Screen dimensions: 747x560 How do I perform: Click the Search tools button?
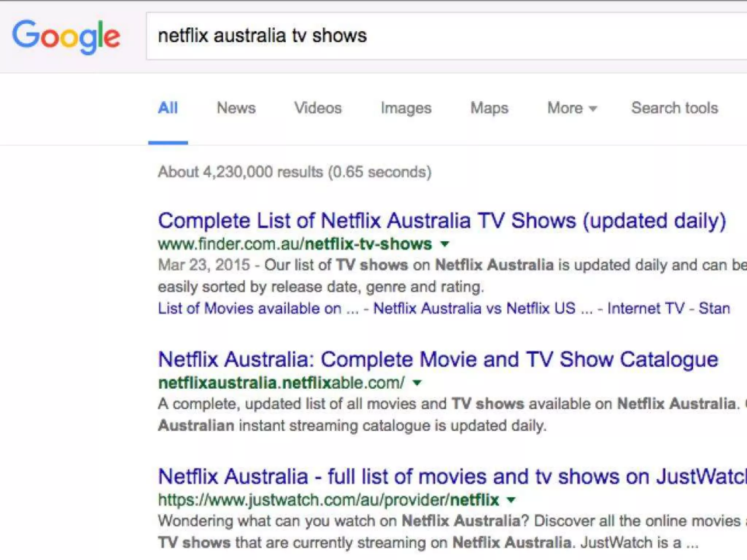(674, 108)
